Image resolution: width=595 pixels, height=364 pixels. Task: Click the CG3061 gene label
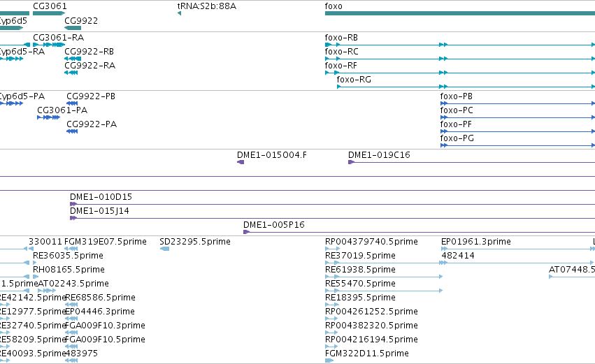[50, 6]
